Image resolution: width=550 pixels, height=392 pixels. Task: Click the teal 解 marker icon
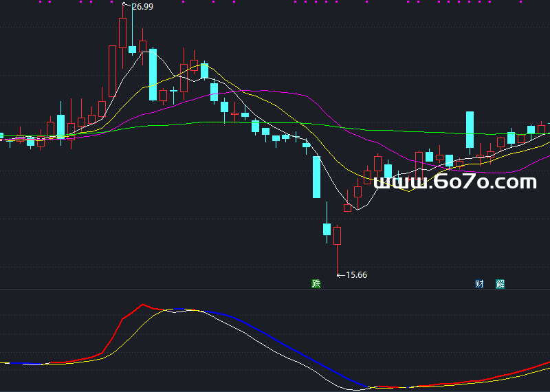500,283
